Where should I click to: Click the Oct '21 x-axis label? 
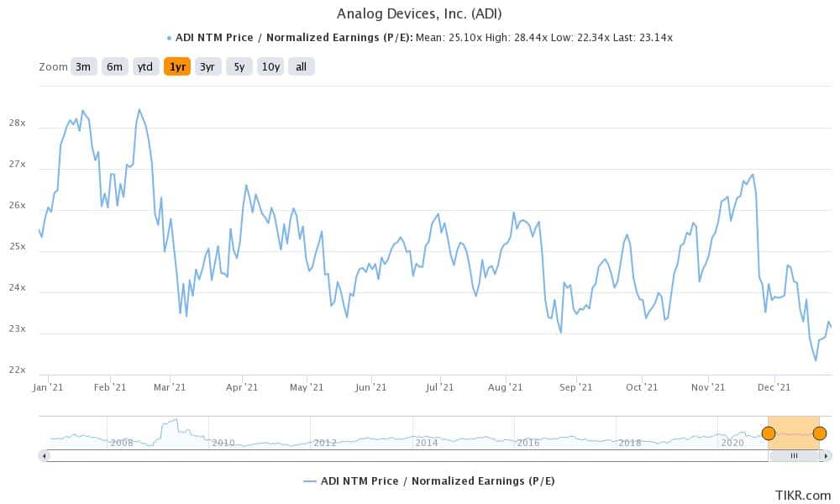(x=642, y=386)
